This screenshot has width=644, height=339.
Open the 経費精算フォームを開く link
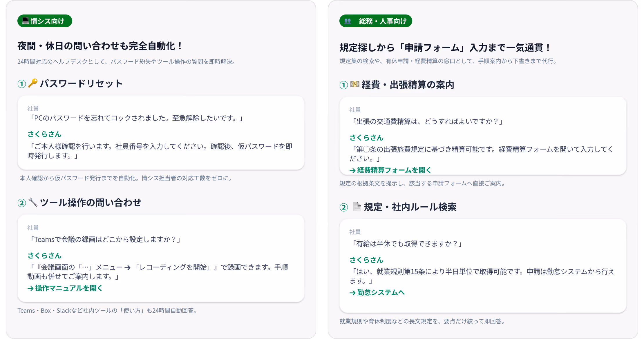pos(390,170)
